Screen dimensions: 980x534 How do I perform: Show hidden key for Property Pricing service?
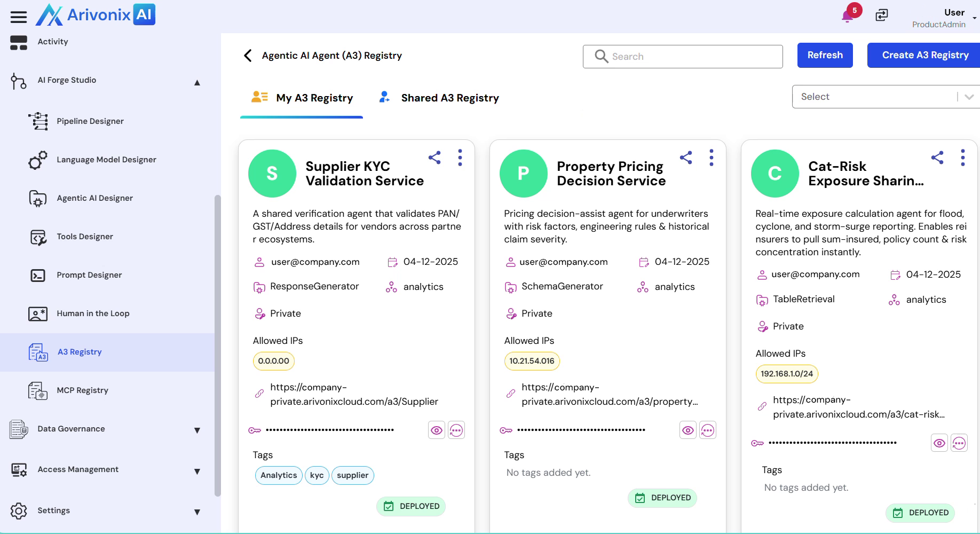(x=688, y=430)
